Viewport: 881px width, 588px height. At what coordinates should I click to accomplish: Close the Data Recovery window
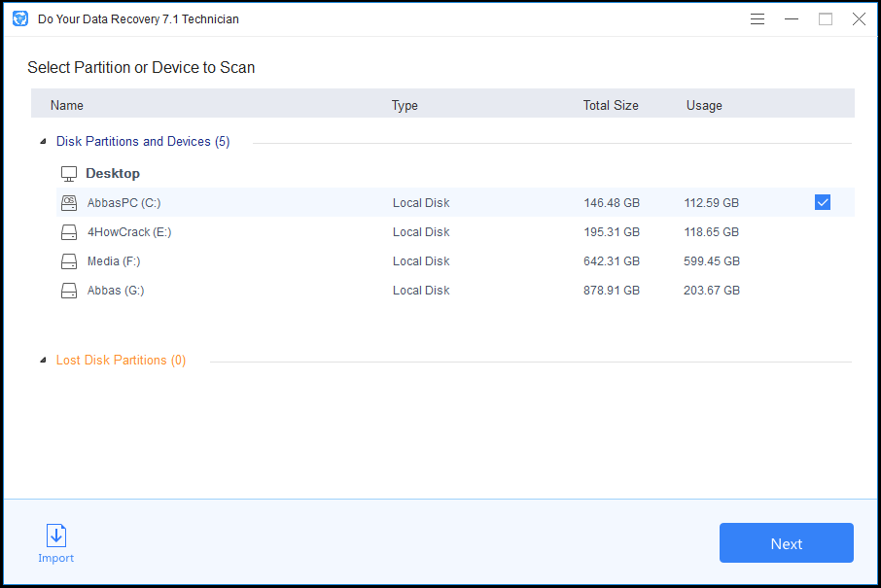click(859, 19)
